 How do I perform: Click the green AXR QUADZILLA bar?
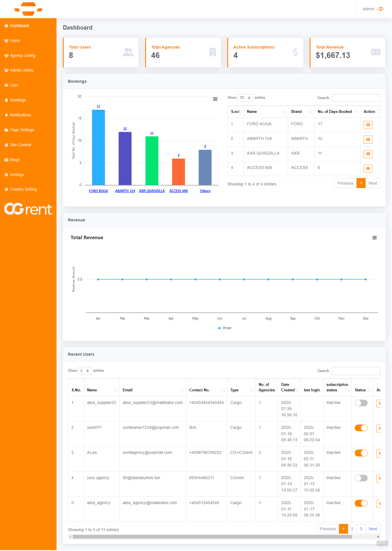(x=152, y=160)
